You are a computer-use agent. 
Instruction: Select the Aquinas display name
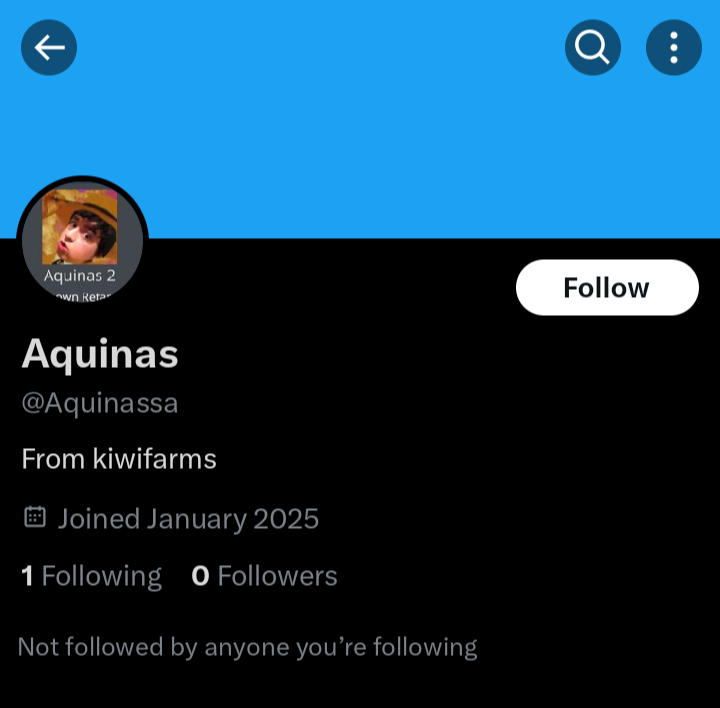pos(100,354)
